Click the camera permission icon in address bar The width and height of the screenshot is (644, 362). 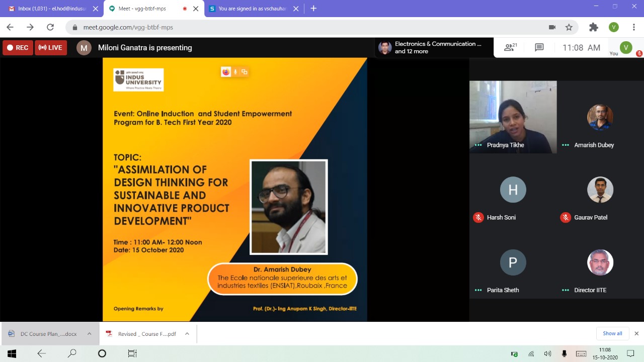tap(552, 27)
